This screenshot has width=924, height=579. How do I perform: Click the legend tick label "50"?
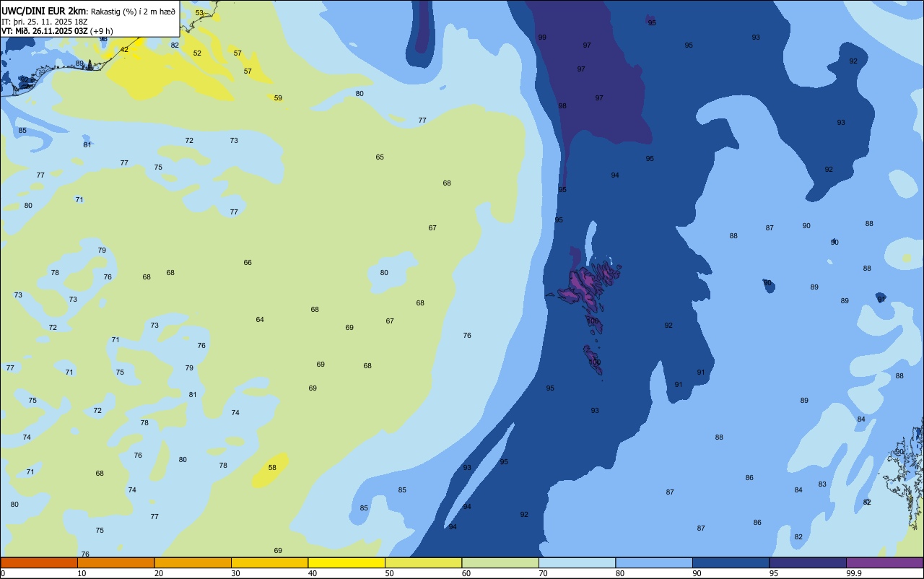[390, 573]
